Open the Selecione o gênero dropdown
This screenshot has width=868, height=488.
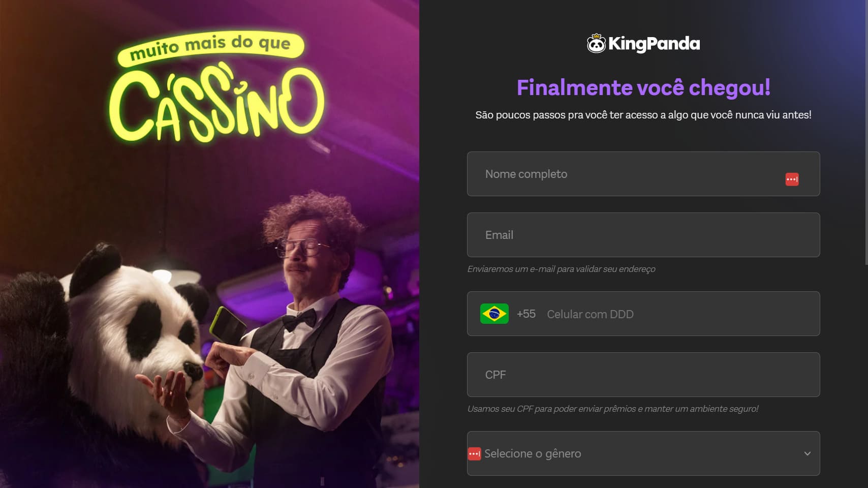point(643,453)
